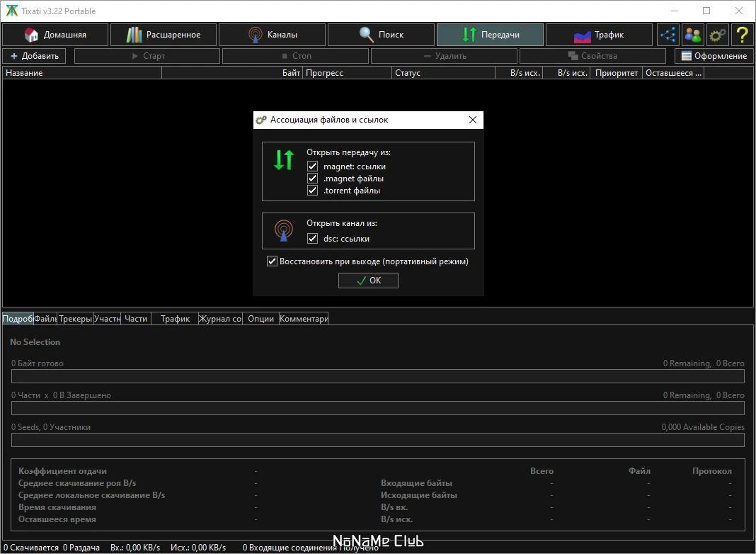Switch to the Трекеры tab
This screenshot has width=756, height=554.
[x=75, y=319]
